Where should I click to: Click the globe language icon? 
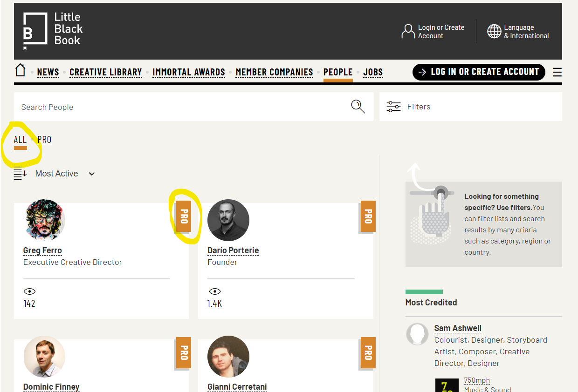pyautogui.click(x=494, y=31)
